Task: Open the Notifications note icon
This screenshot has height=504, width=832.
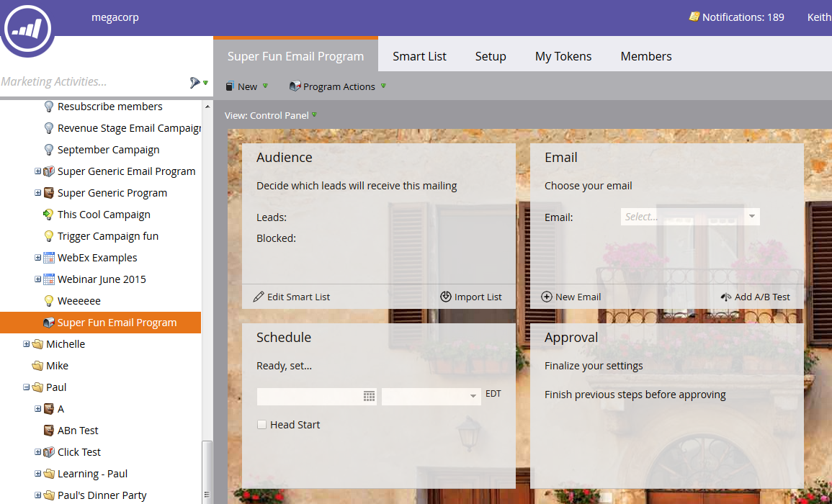Action: click(694, 17)
